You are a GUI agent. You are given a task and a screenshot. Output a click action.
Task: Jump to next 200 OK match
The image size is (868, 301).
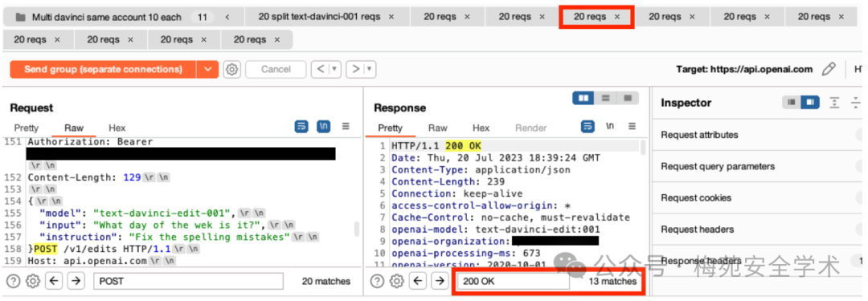[440, 281]
